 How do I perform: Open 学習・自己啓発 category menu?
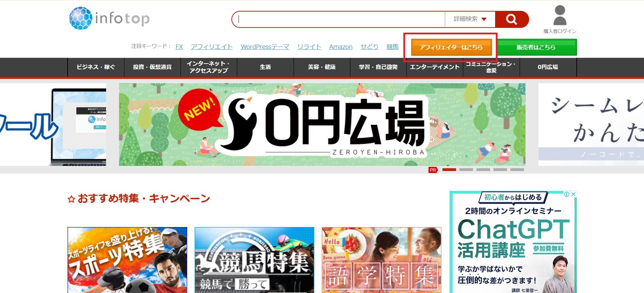[378, 67]
